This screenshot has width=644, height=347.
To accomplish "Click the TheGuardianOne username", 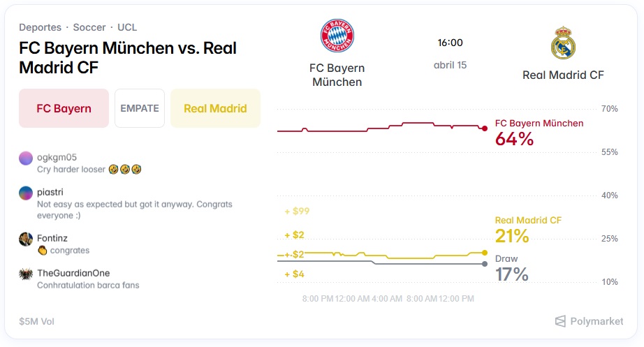I will click(x=73, y=273).
